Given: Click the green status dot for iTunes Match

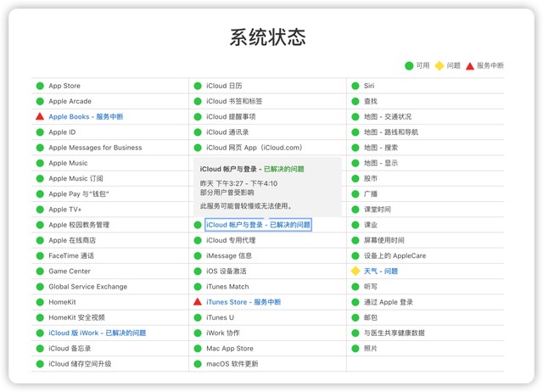Looking at the screenshot, I should point(198,287).
